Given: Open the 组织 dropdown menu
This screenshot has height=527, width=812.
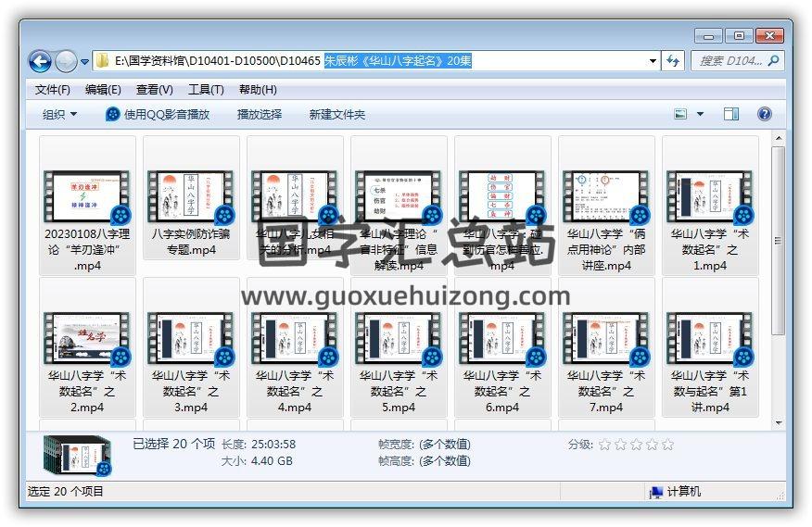Looking at the screenshot, I should [59, 115].
